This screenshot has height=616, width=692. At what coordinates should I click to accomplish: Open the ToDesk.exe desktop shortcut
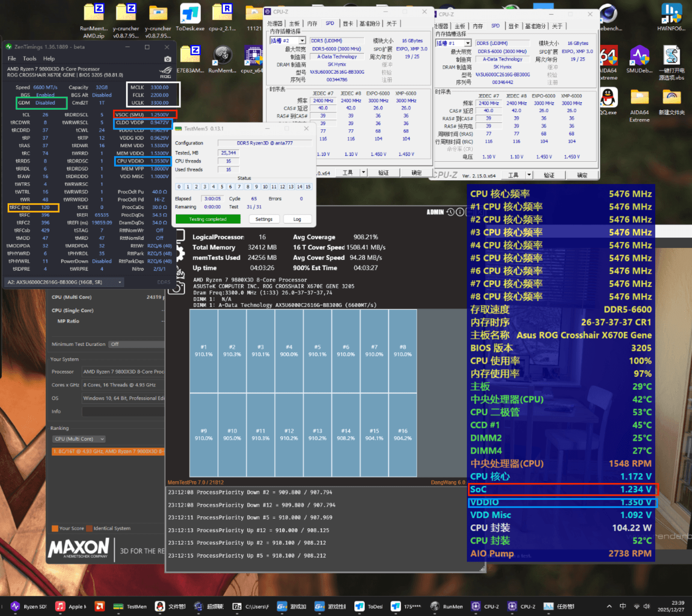(190, 18)
